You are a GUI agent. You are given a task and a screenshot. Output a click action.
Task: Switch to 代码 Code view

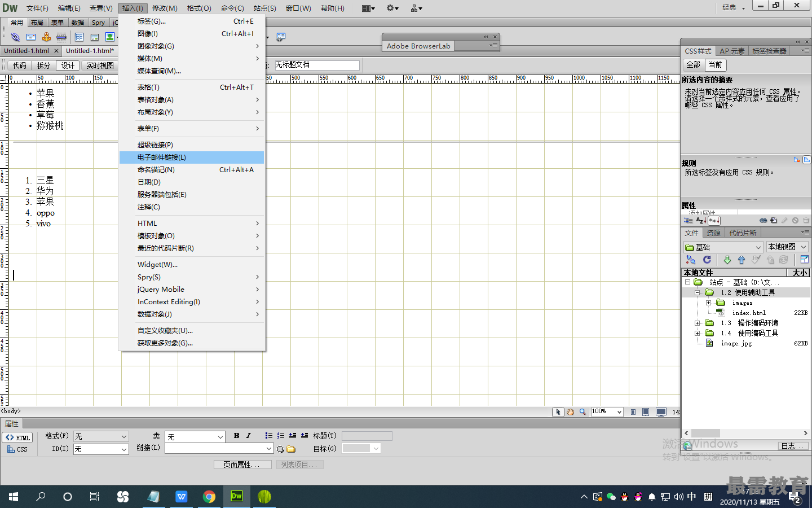click(20, 65)
